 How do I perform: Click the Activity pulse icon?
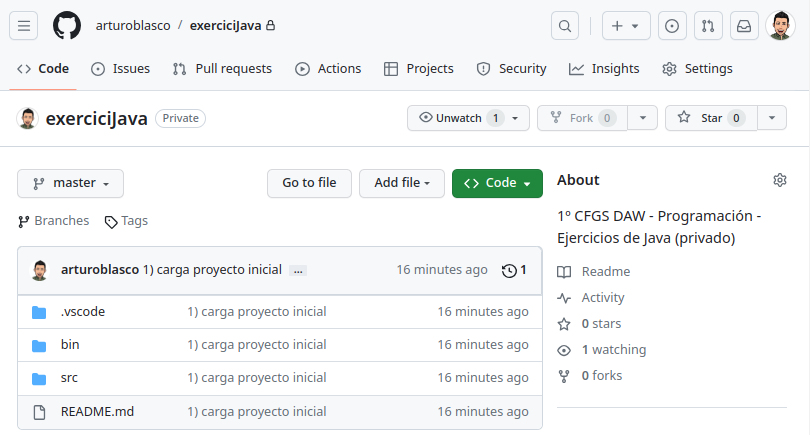(564, 298)
